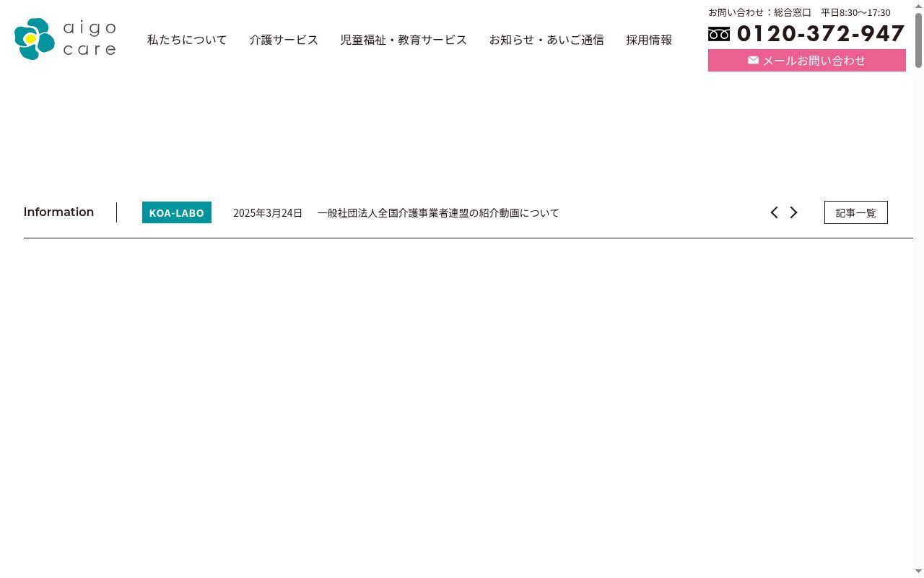Click the メールお問い合わせ pink button

tap(807, 61)
